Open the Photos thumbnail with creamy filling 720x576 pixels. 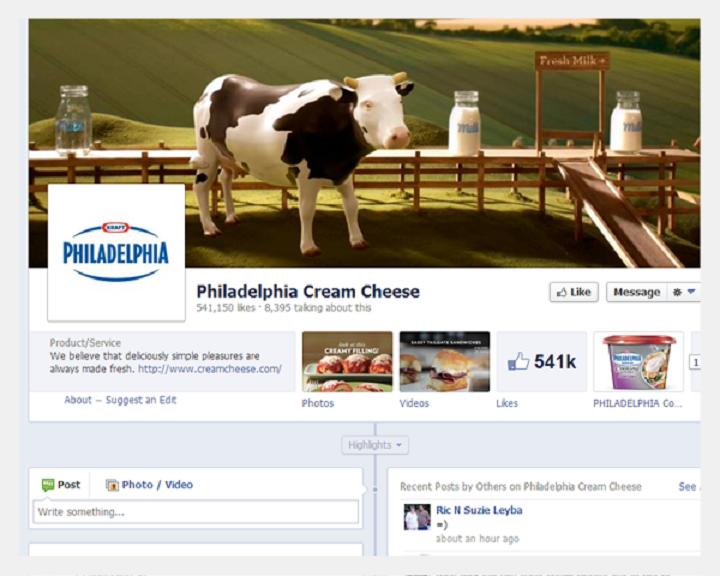pos(347,361)
